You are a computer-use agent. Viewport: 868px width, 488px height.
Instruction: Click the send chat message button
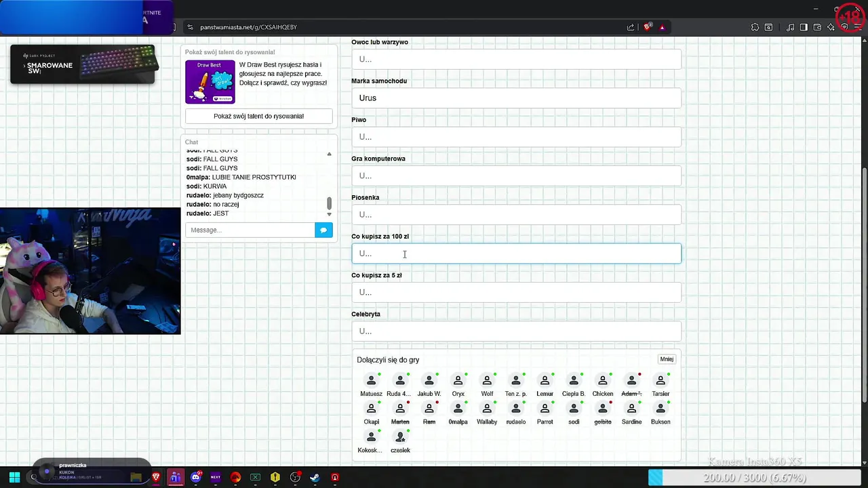pyautogui.click(x=323, y=230)
